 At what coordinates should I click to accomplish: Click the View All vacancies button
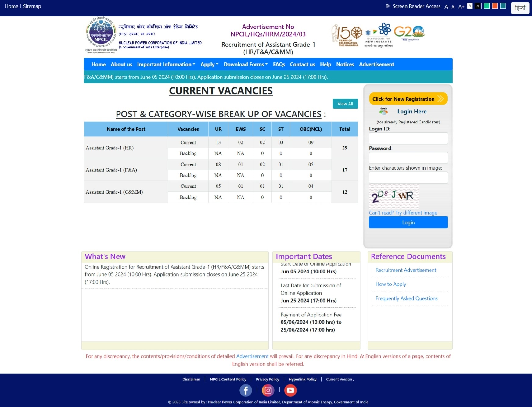pos(345,104)
